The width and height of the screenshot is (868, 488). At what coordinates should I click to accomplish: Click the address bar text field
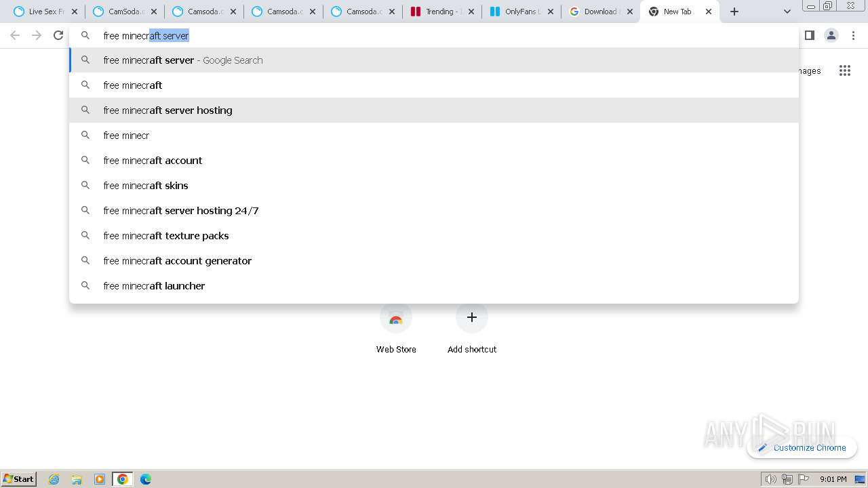(x=434, y=36)
